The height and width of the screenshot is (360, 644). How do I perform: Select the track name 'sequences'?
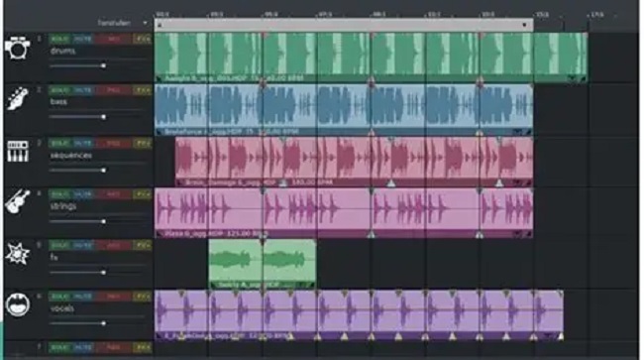pyautogui.click(x=70, y=156)
